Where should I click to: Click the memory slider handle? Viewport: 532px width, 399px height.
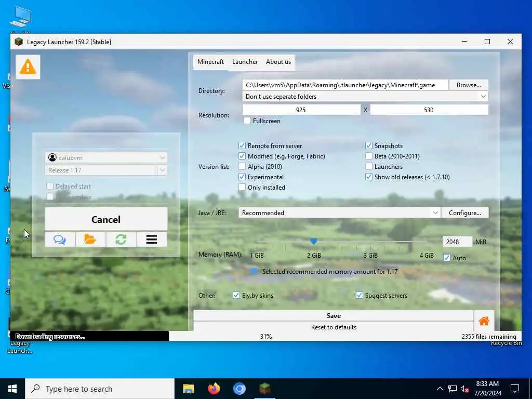tap(314, 241)
